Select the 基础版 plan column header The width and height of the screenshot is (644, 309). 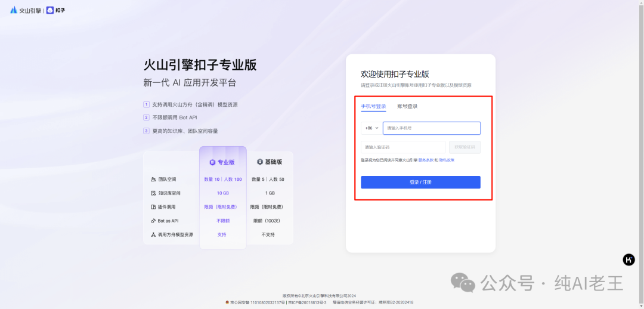(x=270, y=162)
